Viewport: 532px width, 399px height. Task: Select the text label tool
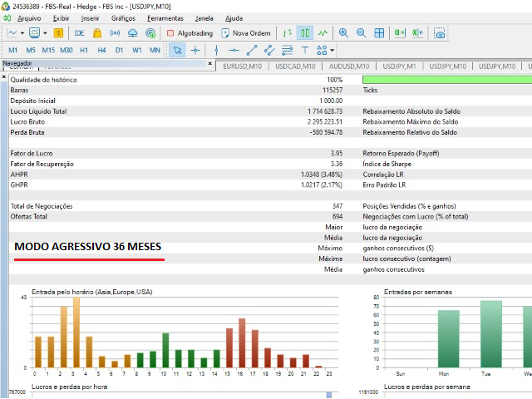[x=305, y=50]
